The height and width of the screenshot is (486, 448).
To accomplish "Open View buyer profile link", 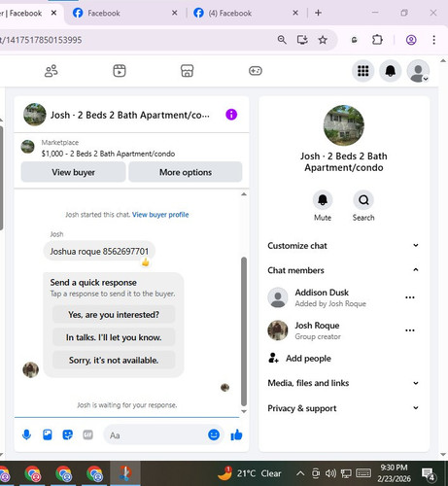I will click(160, 215).
